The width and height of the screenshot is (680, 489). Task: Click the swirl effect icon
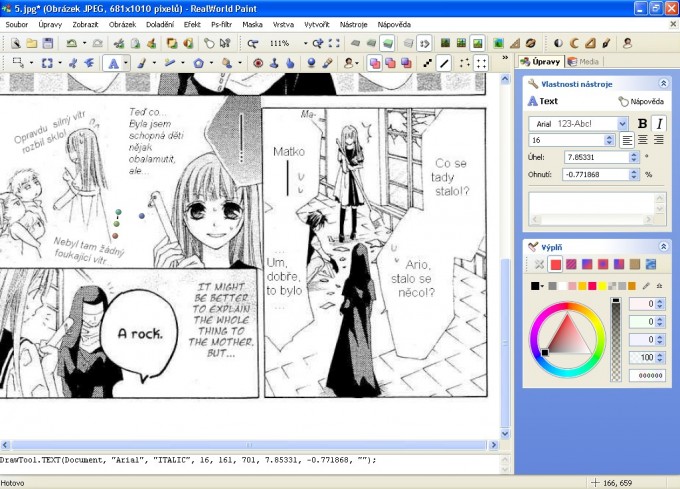pyautogui.click(x=531, y=43)
